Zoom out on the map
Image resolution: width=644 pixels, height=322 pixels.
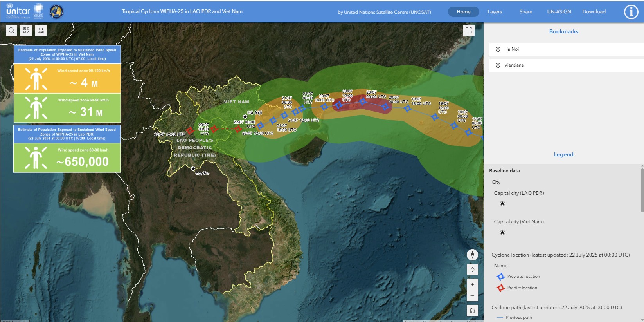(x=472, y=295)
